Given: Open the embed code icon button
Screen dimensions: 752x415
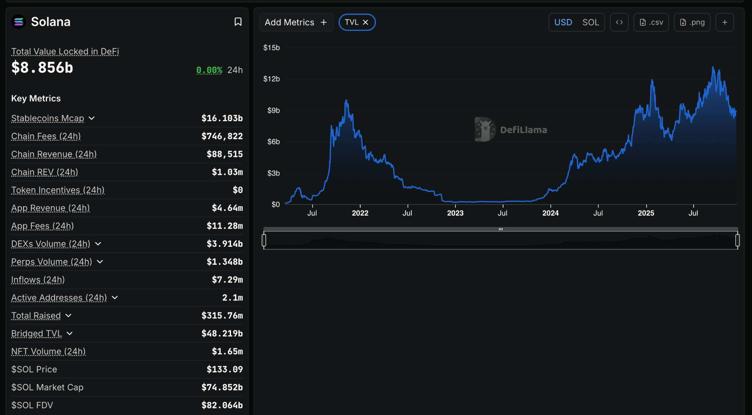Looking at the screenshot, I should pyautogui.click(x=619, y=22).
